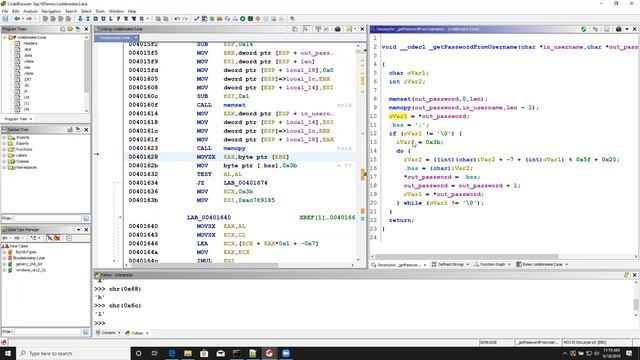Open File Explorer from the taskbar
Viewport: 640px width, 360px height.
(x=188, y=353)
